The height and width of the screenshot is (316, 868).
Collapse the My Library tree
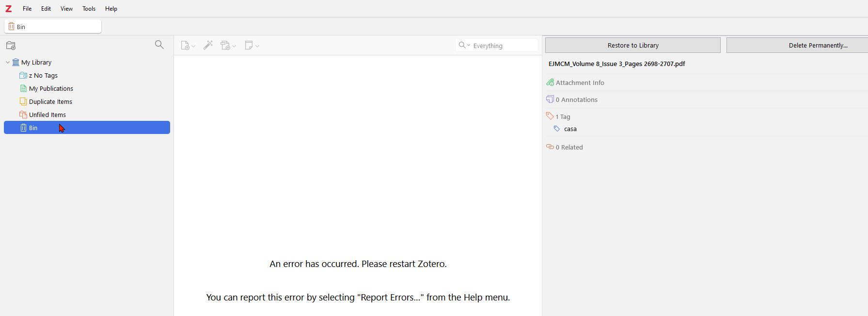[x=8, y=63]
